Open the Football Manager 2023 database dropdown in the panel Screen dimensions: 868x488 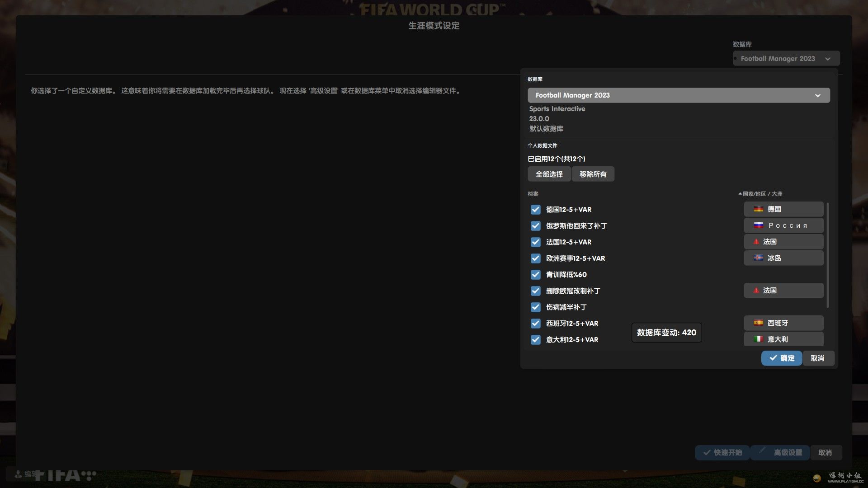click(x=679, y=95)
